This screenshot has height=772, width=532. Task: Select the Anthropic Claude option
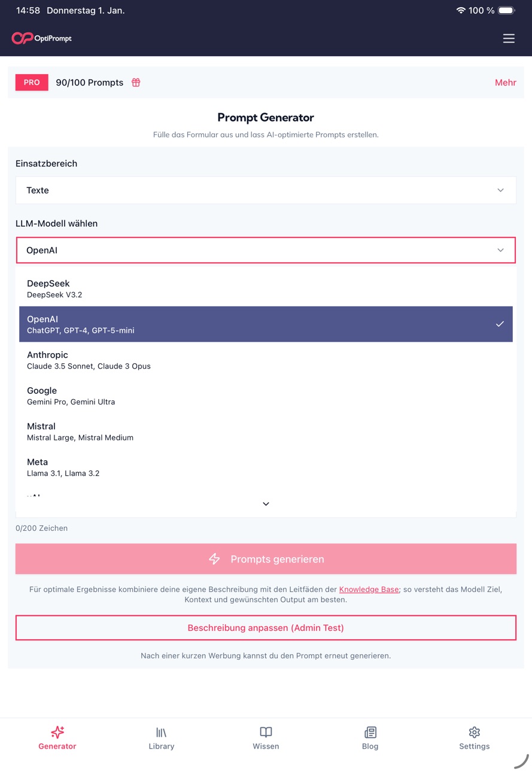click(x=266, y=360)
